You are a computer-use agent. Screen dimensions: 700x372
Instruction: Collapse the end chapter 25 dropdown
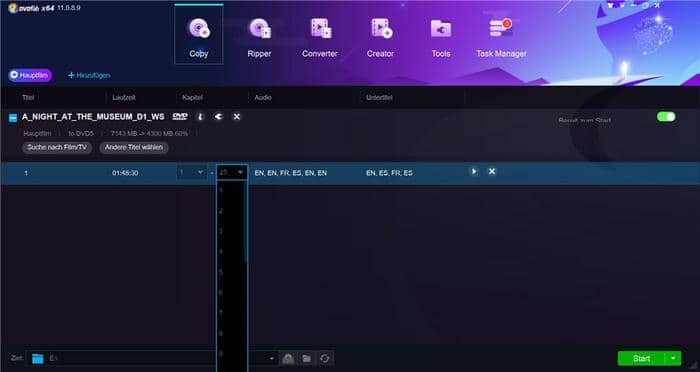click(x=232, y=172)
